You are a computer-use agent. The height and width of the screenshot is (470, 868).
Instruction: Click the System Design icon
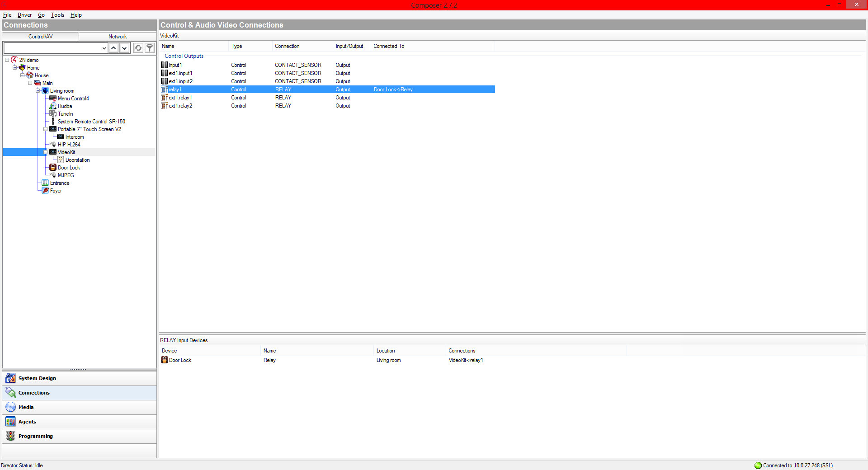pyautogui.click(x=10, y=378)
